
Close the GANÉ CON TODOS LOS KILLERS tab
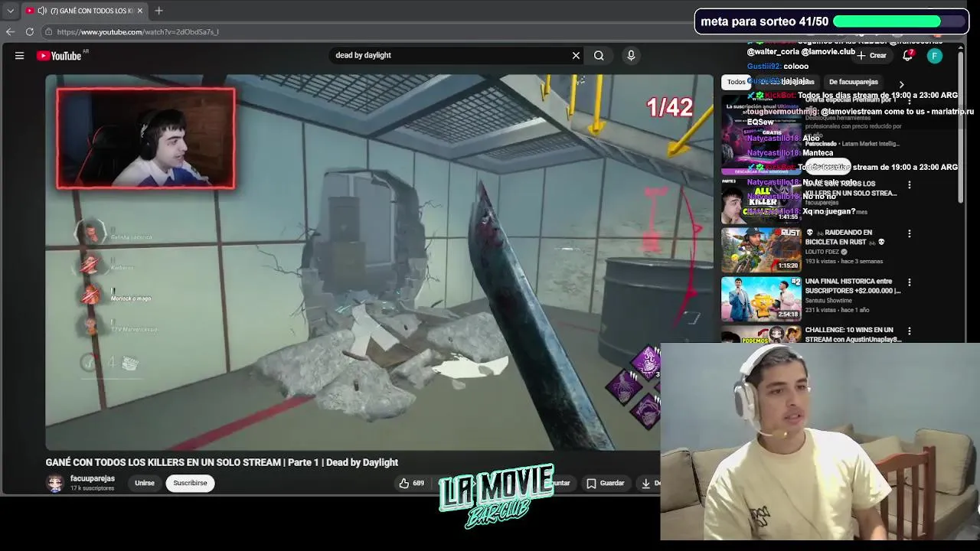139,11
